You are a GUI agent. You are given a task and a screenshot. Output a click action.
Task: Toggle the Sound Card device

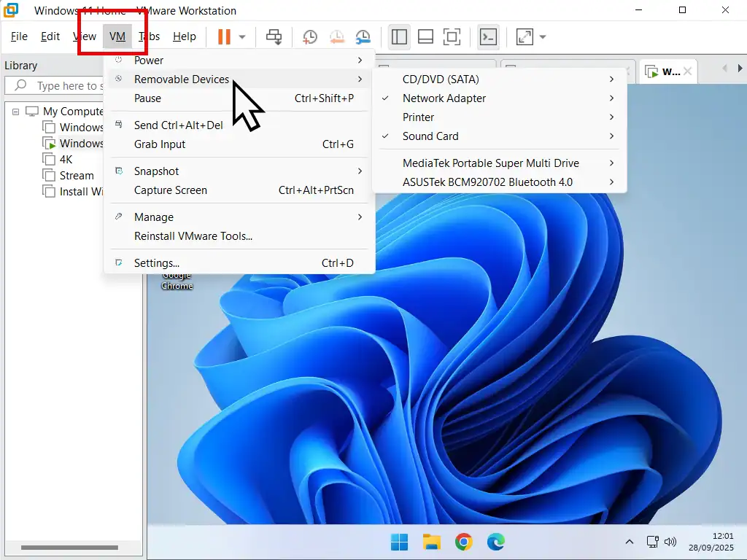[x=499, y=136]
